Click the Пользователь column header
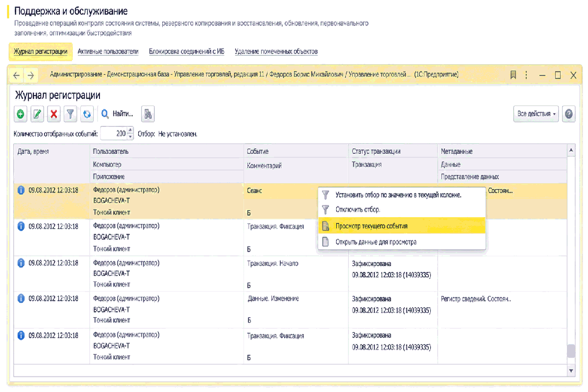This screenshot has width=588, height=392. click(167, 151)
